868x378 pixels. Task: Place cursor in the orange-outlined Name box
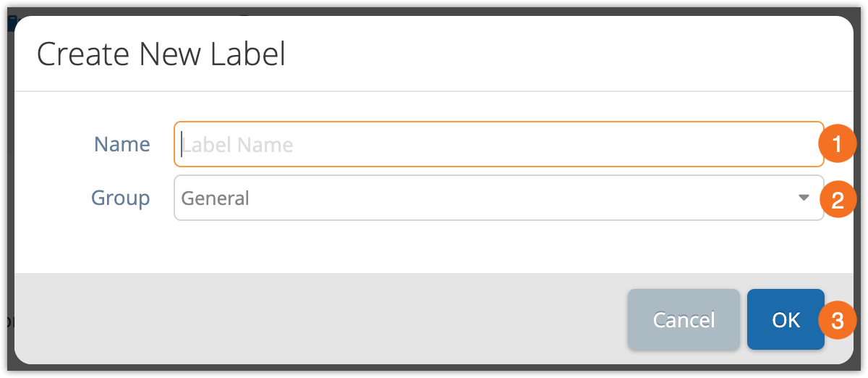coord(498,144)
